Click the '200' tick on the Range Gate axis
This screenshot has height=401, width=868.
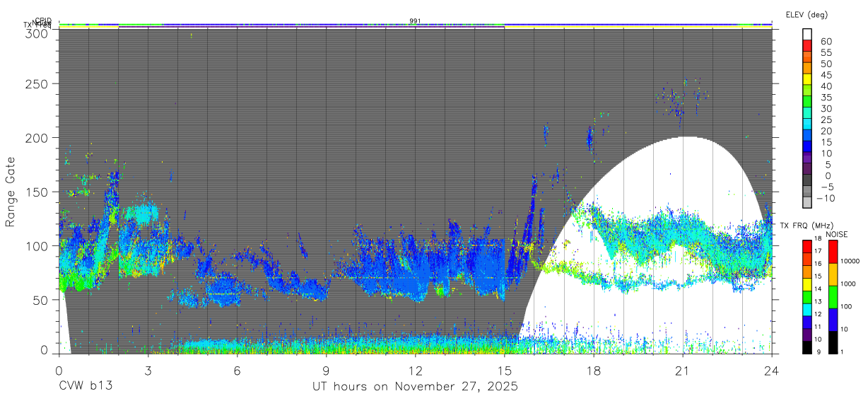(x=37, y=138)
